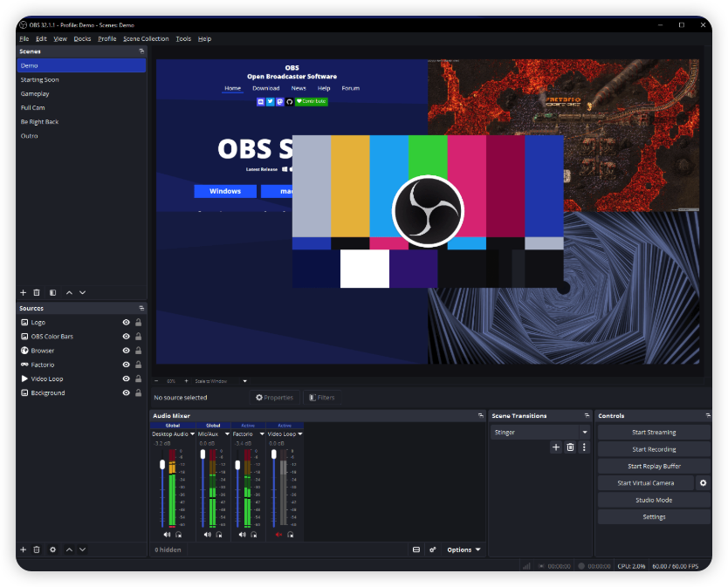Image resolution: width=728 pixels, height=587 pixels.
Task: Open the Docks menu
Action: (x=82, y=39)
